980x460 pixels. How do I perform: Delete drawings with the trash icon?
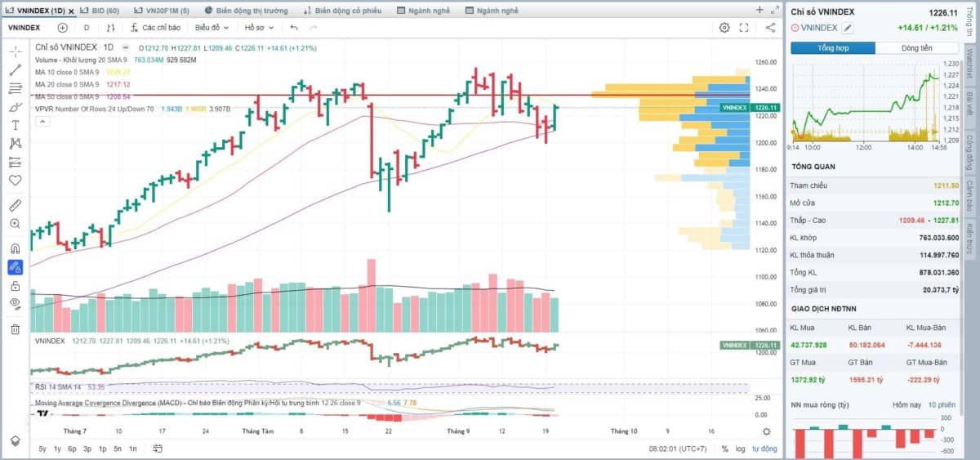(x=15, y=329)
